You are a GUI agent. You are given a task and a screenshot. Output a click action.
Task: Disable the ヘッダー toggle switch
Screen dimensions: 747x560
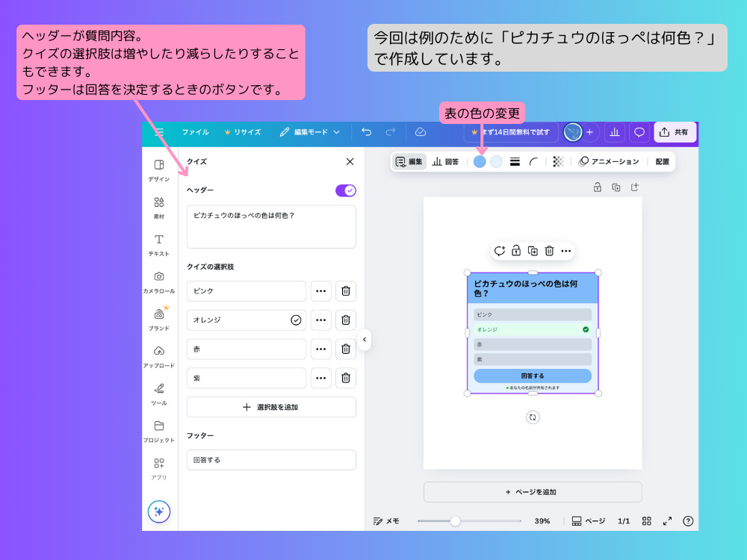(346, 190)
